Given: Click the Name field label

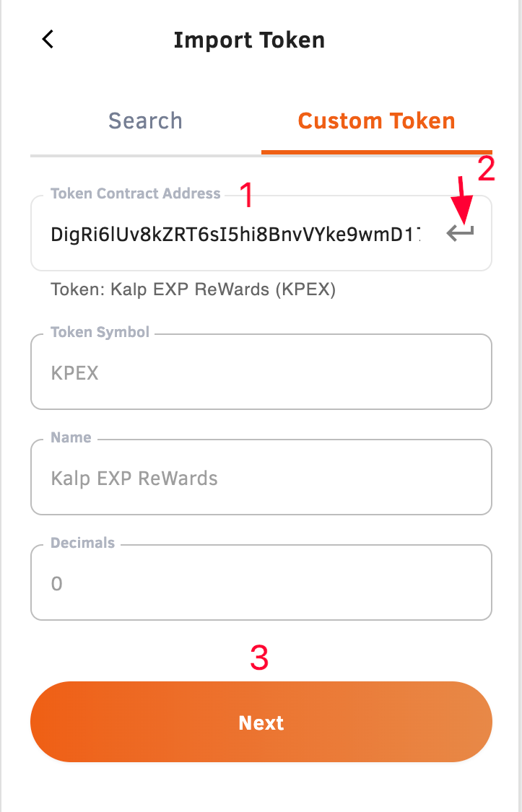Looking at the screenshot, I should (71, 437).
